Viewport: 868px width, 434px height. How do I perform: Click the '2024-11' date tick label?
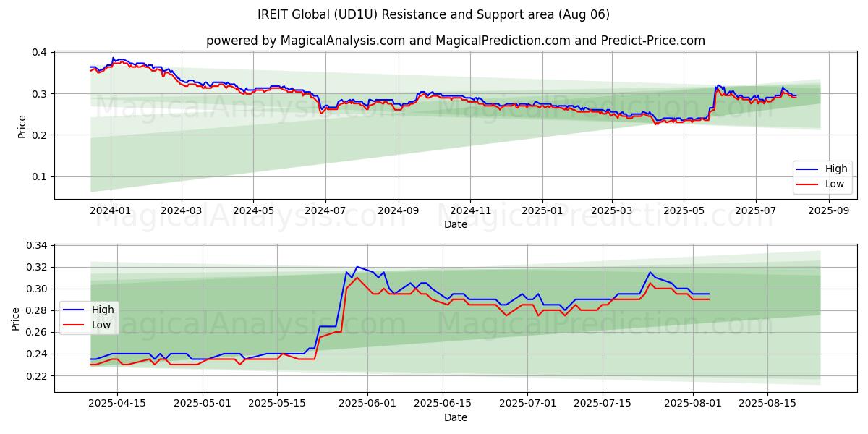(x=471, y=210)
